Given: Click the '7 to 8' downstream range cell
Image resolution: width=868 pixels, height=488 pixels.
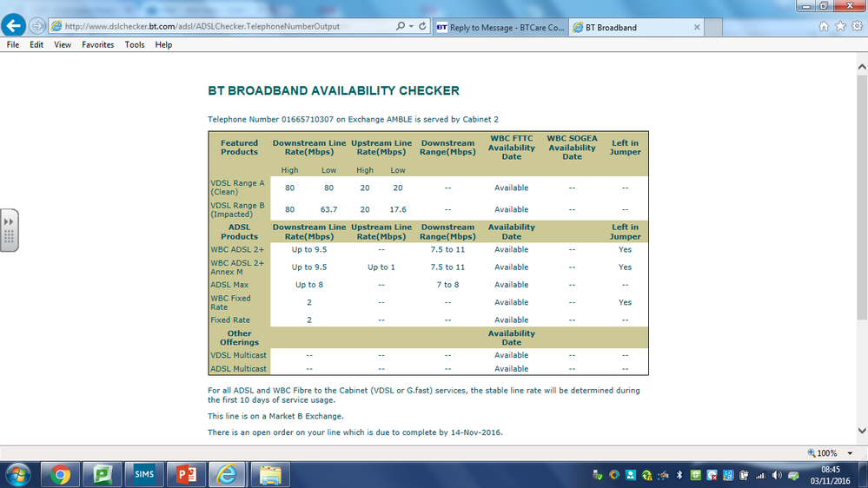Looking at the screenshot, I should tap(447, 285).
